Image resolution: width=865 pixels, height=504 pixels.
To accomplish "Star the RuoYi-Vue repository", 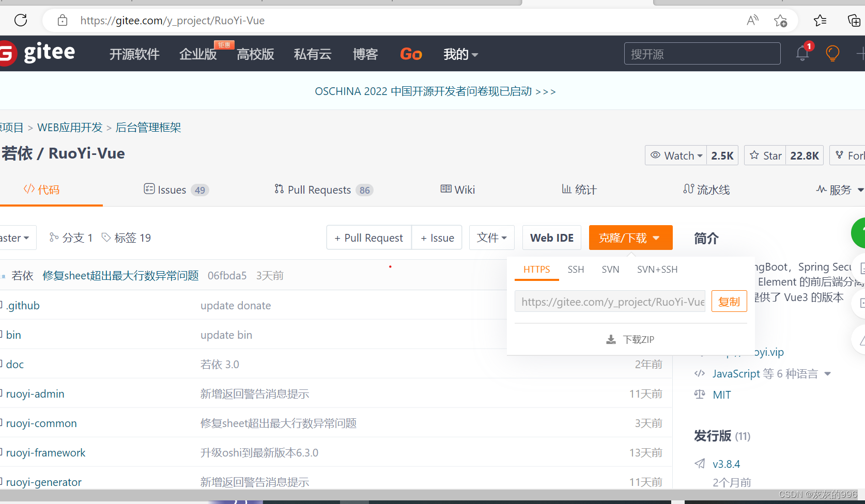I will point(765,155).
